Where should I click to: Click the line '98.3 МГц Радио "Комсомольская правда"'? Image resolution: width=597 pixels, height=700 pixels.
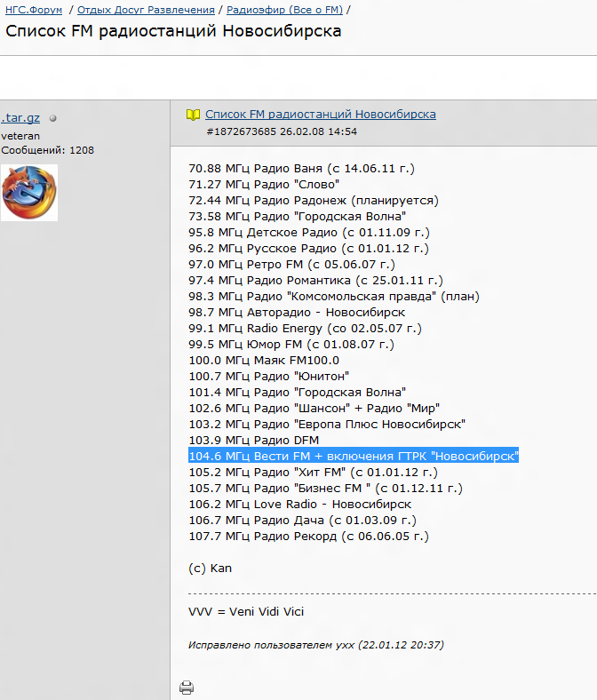334,297
